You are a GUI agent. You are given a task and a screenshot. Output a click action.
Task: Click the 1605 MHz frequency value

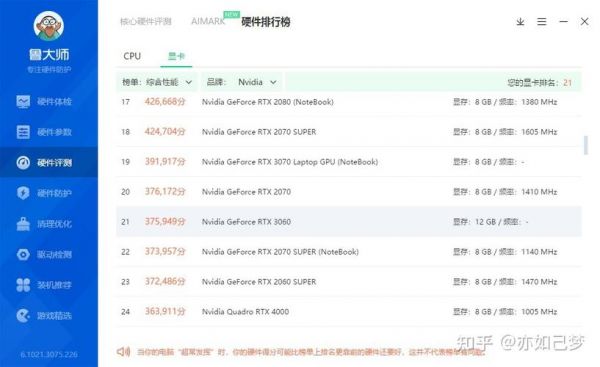coord(539,132)
